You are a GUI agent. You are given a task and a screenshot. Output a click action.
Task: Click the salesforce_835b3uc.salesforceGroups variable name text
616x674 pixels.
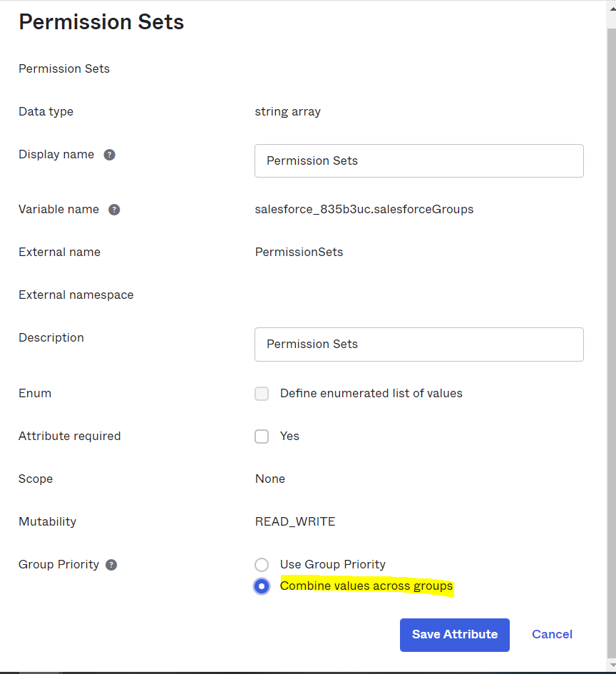pyautogui.click(x=364, y=210)
